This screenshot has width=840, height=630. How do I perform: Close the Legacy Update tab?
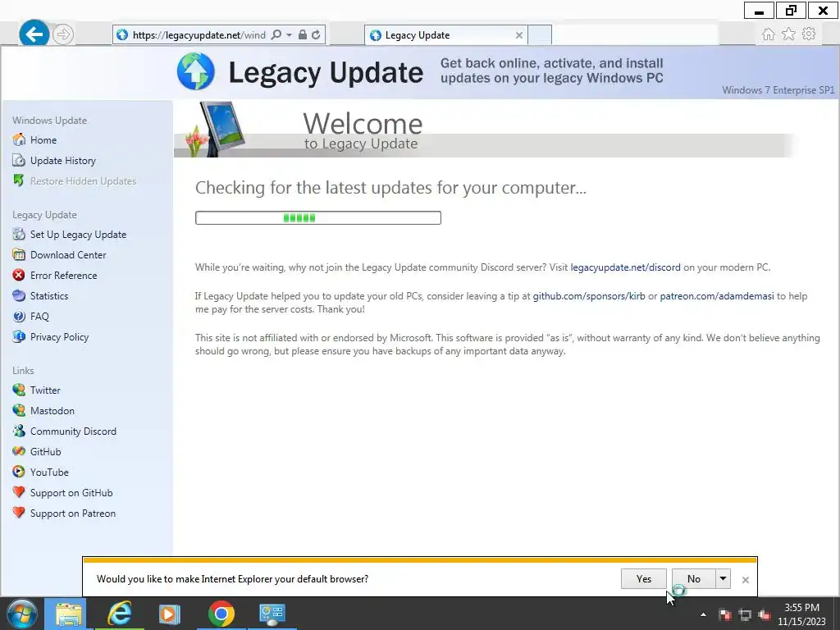(x=518, y=35)
